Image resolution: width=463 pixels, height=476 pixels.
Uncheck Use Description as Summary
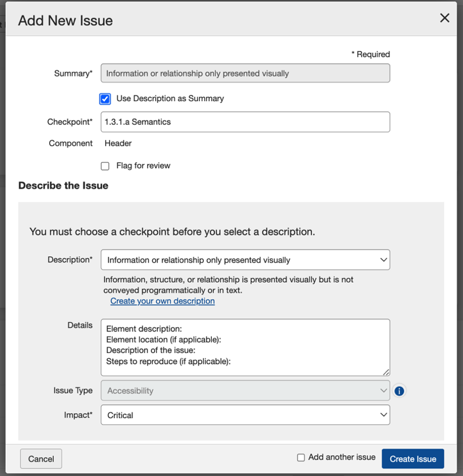click(105, 98)
